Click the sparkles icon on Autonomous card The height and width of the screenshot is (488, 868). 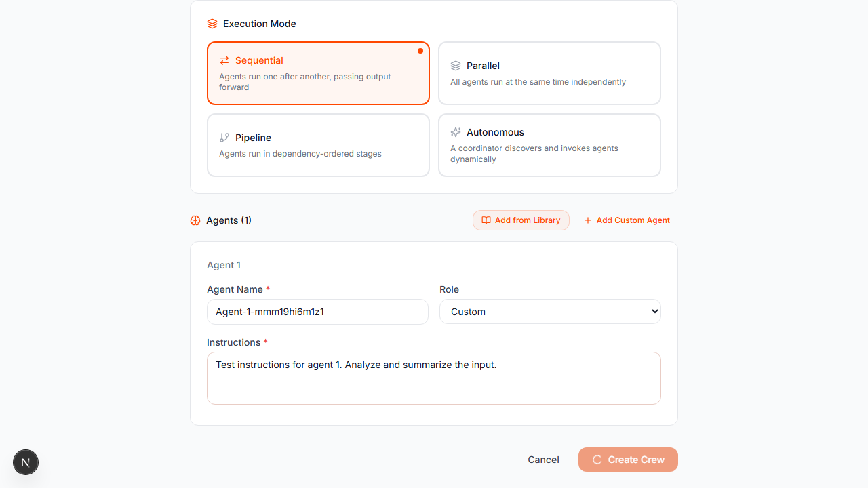click(x=456, y=132)
